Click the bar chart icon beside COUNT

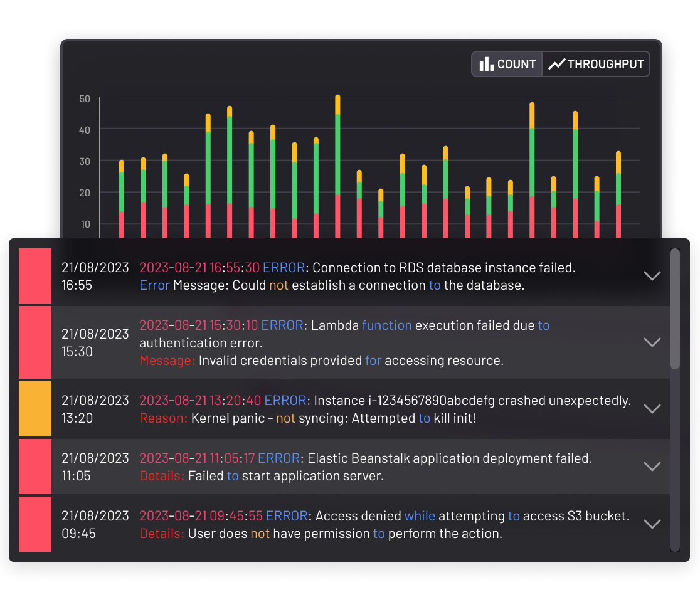[486, 64]
